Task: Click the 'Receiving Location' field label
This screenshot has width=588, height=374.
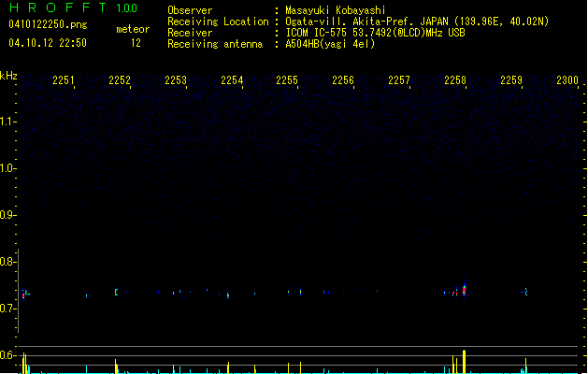Action: [x=218, y=22]
